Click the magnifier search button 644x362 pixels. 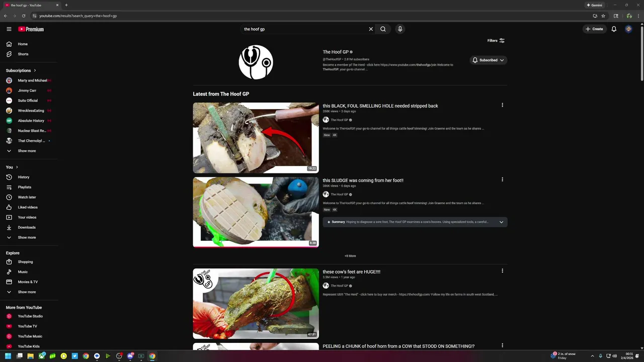[x=383, y=29]
